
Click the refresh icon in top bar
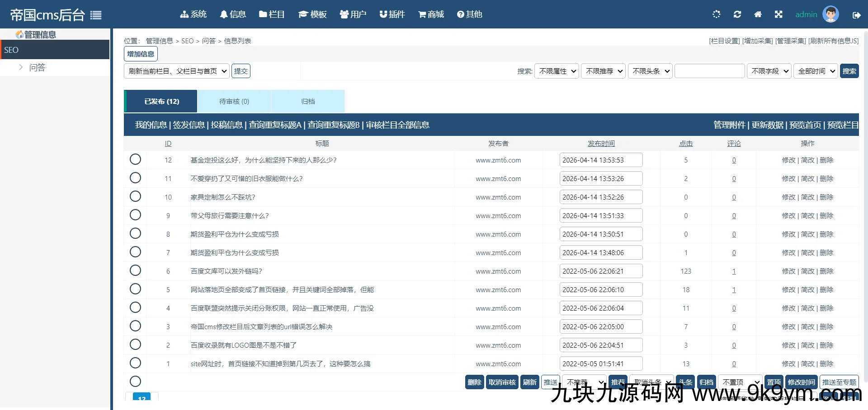point(737,14)
